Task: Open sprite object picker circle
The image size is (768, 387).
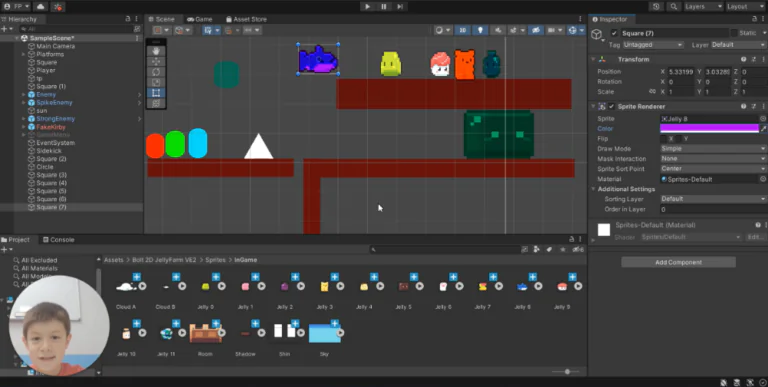Action: point(763,119)
